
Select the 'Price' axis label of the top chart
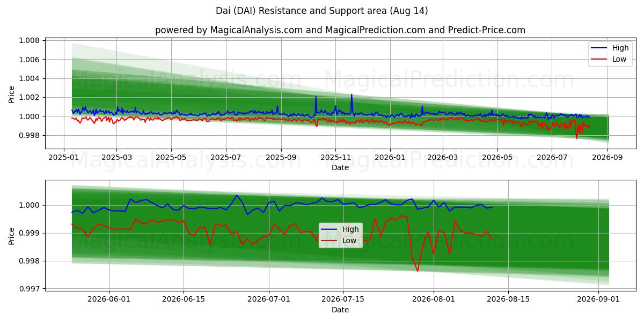[12, 93]
